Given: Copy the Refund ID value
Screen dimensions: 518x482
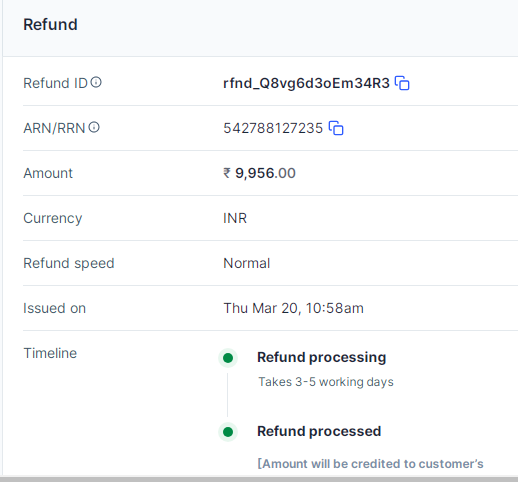Looking at the screenshot, I should [x=402, y=83].
